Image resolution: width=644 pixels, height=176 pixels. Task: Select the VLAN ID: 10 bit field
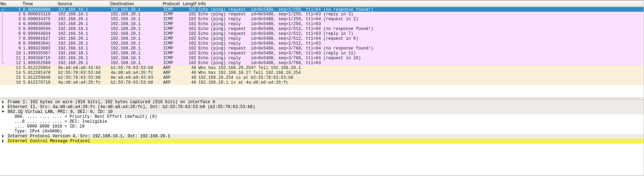coord(49,127)
